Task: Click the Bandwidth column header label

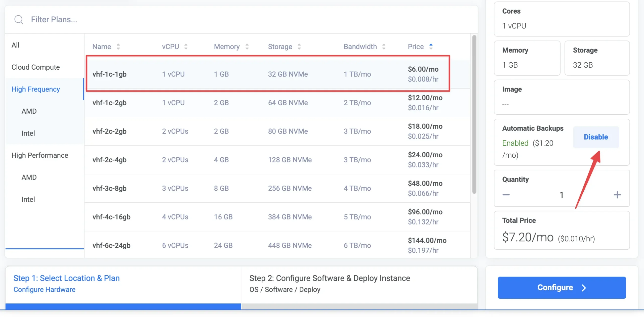Action: pos(360,47)
